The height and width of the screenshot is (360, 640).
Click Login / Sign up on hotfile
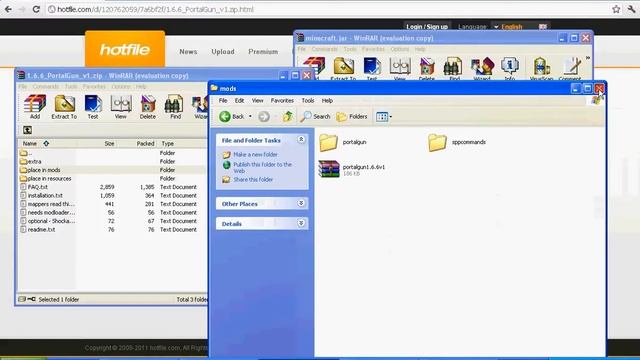[427, 27]
